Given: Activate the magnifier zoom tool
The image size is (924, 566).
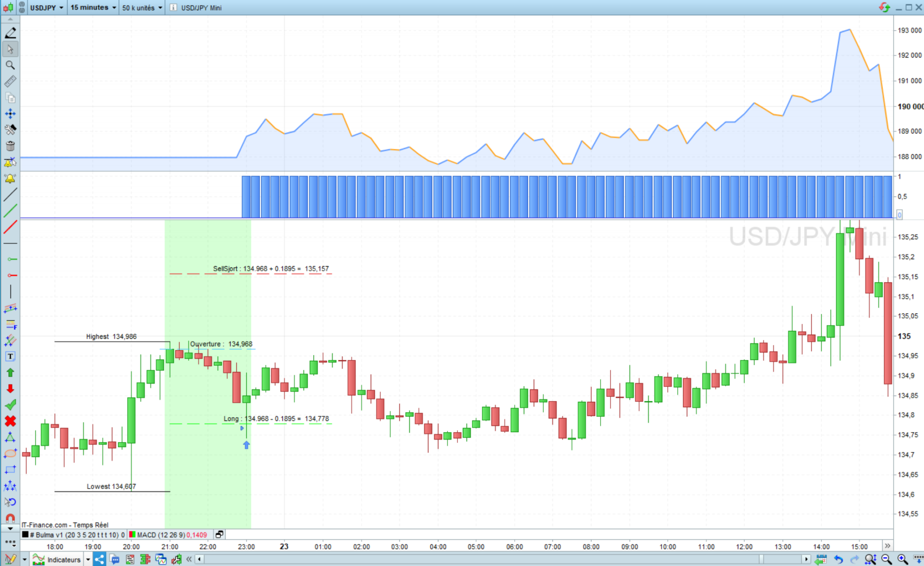Looking at the screenshot, I should (x=10, y=65).
